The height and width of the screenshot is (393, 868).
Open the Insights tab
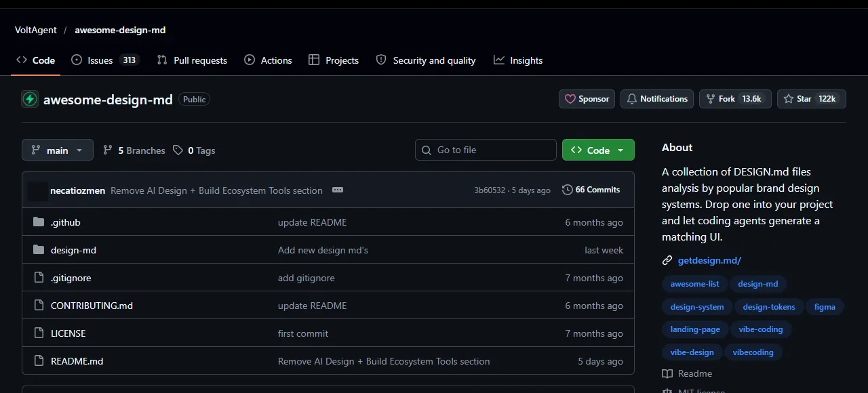coord(518,60)
